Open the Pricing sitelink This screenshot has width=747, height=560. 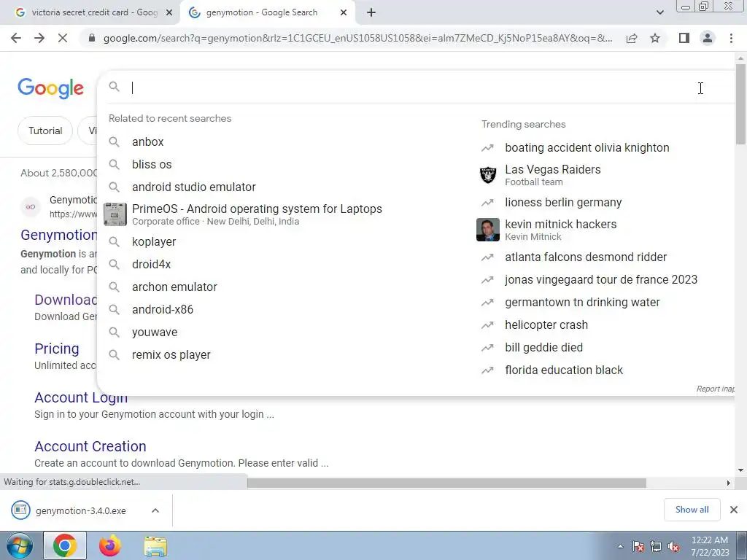57,349
